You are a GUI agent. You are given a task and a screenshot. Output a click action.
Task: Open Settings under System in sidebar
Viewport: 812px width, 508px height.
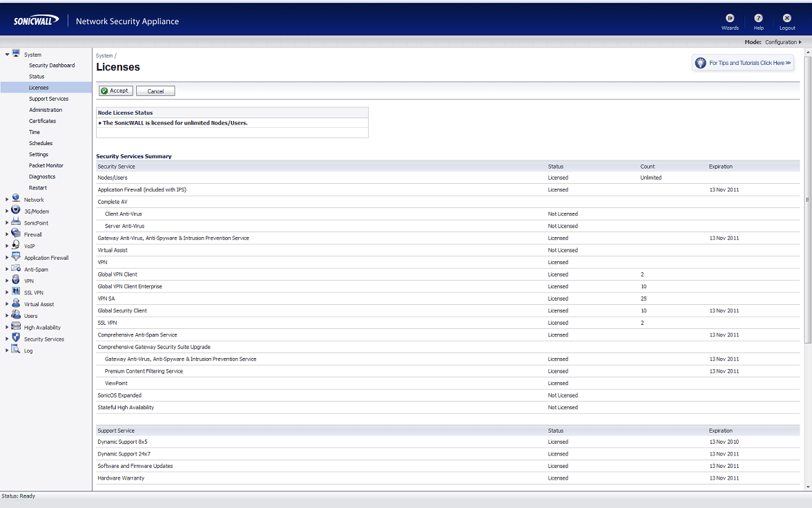(x=39, y=155)
